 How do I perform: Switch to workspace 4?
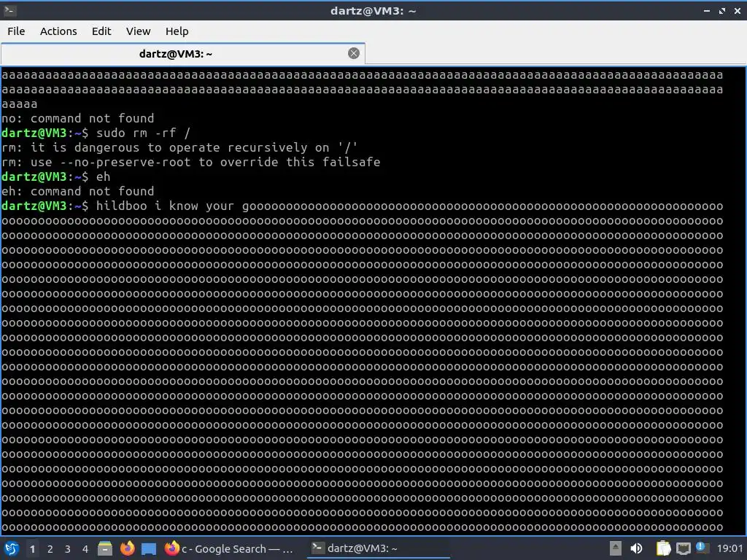pos(85,549)
